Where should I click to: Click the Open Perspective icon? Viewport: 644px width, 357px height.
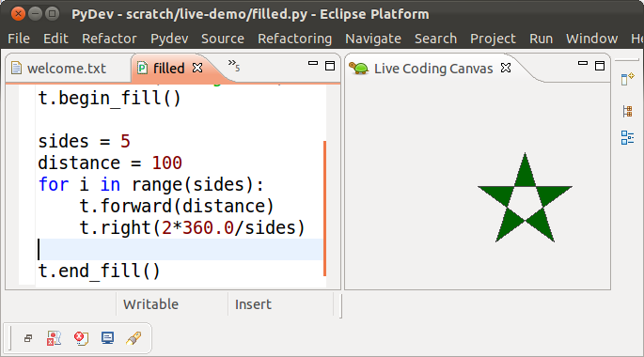point(628,79)
